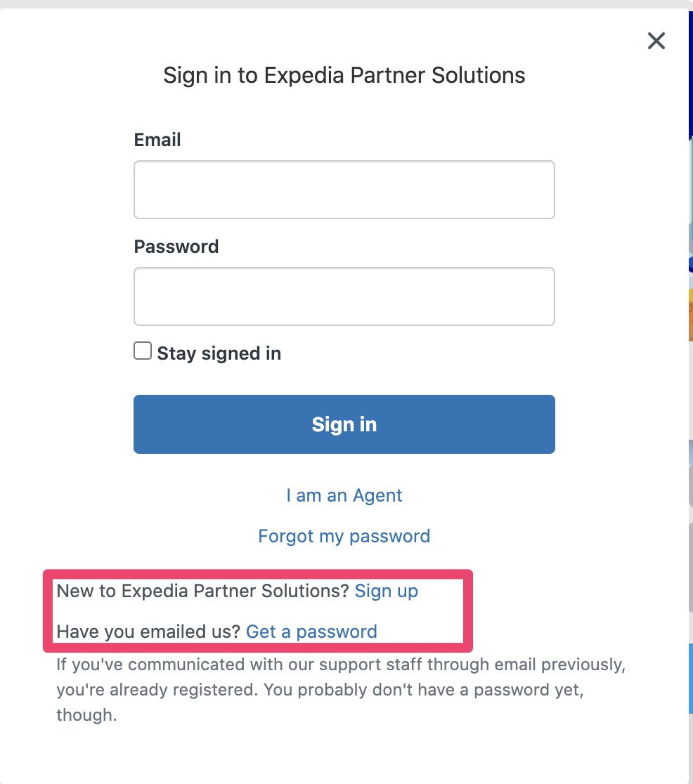Focus the Email input field
The image size is (693, 784).
[344, 190]
